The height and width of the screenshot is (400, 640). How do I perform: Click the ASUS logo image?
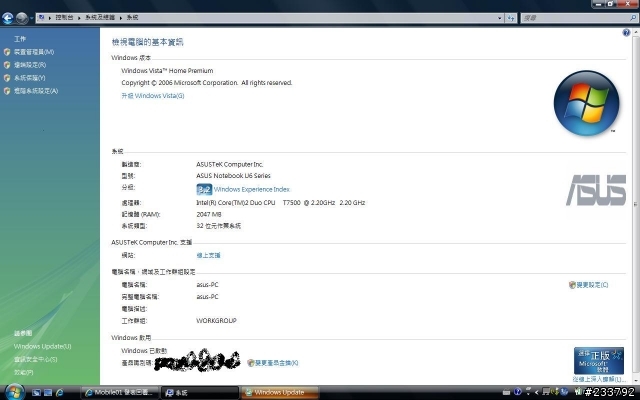[596, 190]
